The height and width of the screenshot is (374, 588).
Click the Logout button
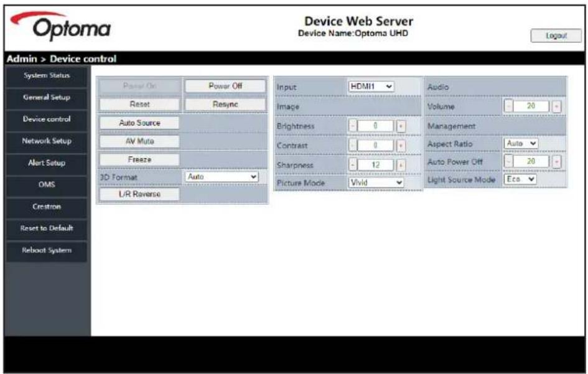(x=556, y=35)
